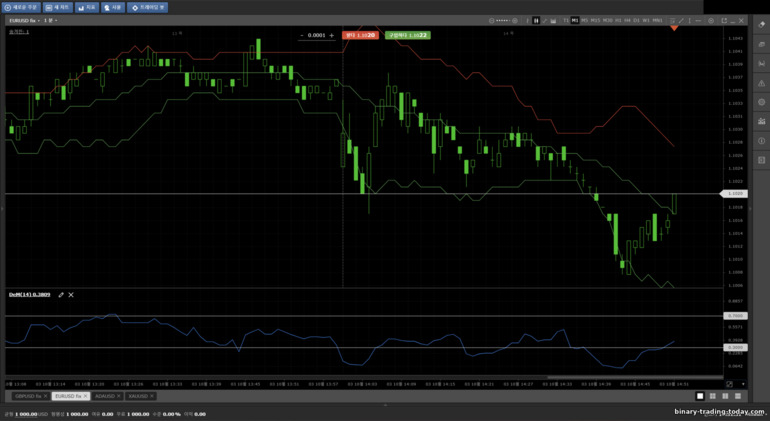
Task: Select the M30 timeframe
Action: pyautogui.click(x=607, y=21)
